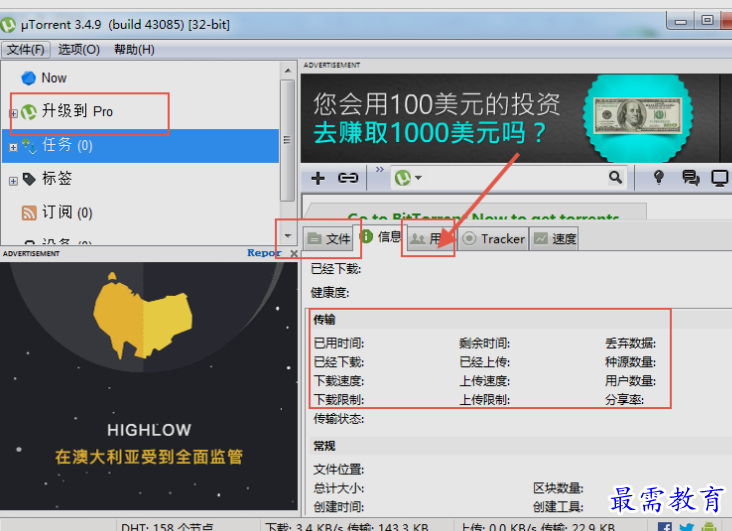This screenshot has width=732, height=531.
Task: Open the 文件(F) menu
Action: pos(26,50)
